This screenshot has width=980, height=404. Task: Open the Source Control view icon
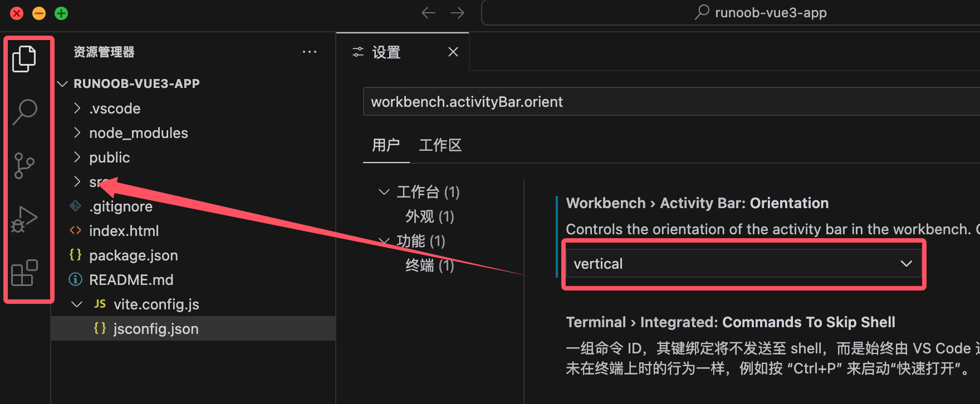pos(24,165)
